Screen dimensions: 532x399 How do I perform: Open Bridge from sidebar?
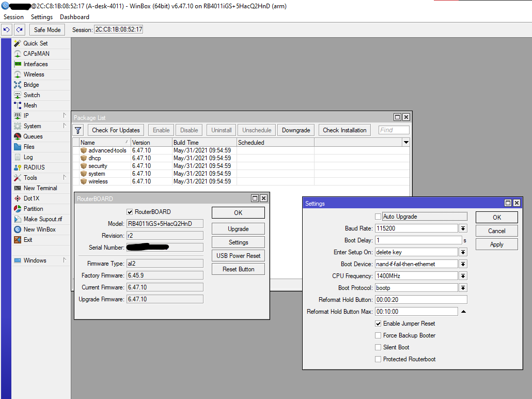41,85
